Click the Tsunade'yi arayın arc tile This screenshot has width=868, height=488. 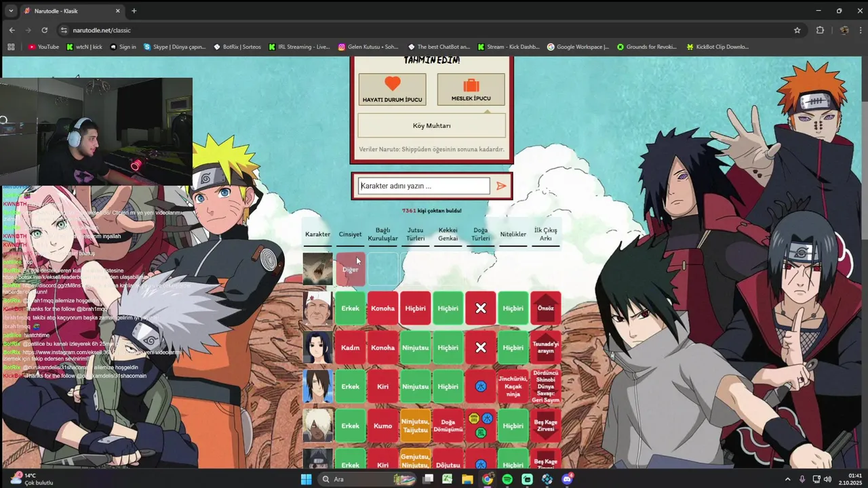coord(545,348)
